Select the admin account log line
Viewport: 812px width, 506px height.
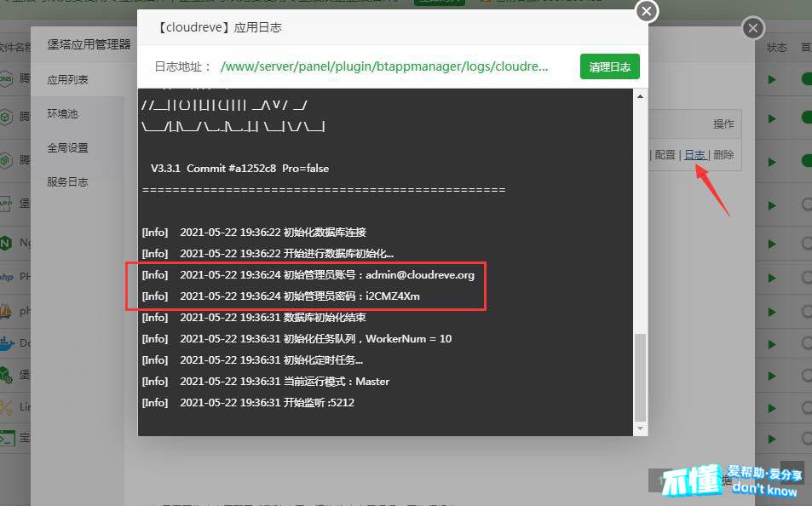(308, 275)
